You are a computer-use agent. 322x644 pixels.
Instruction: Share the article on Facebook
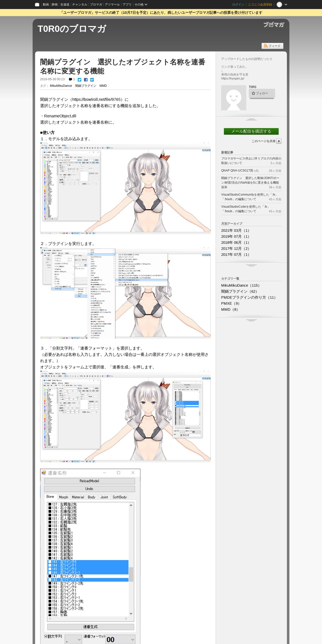(x=86, y=80)
